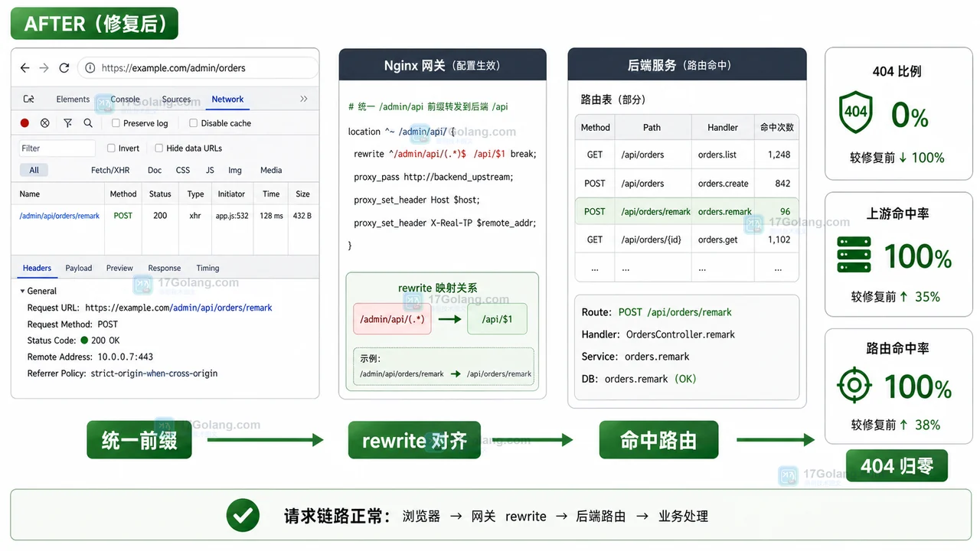Screen dimensions: 980x551
Task: Click the site info icon in address bar
Action: 90,68
